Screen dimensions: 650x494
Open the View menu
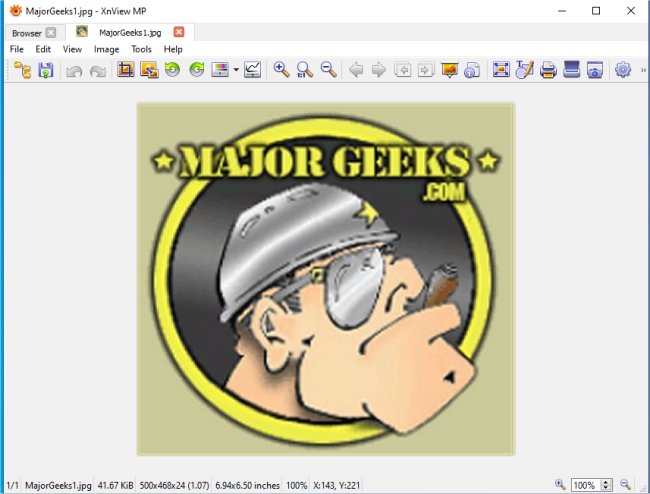point(72,49)
